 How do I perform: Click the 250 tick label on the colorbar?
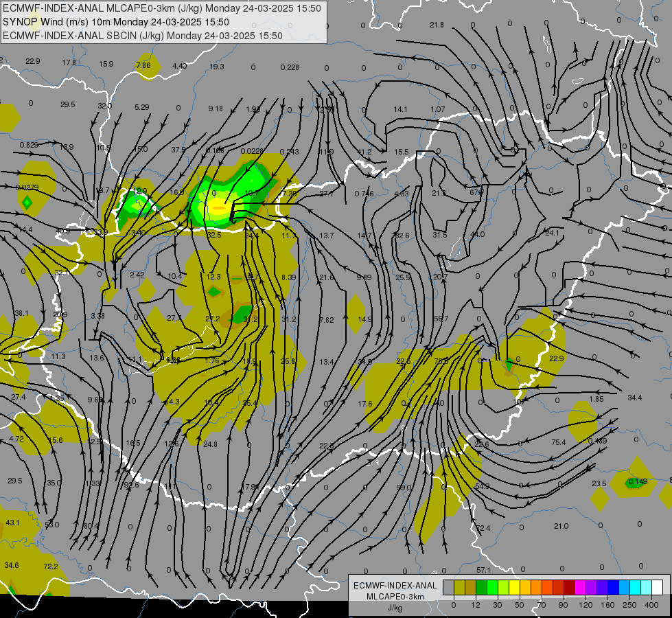coord(629,605)
